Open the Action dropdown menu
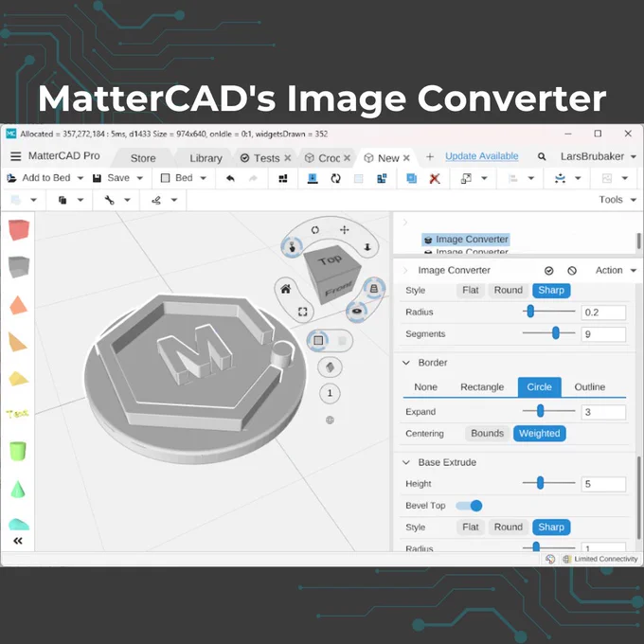 [616, 270]
